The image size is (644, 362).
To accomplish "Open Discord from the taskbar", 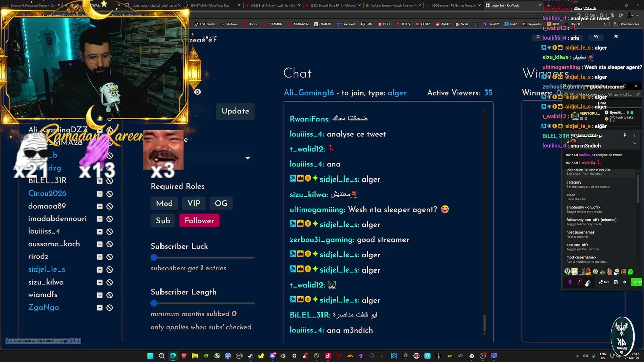I will point(272,356).
